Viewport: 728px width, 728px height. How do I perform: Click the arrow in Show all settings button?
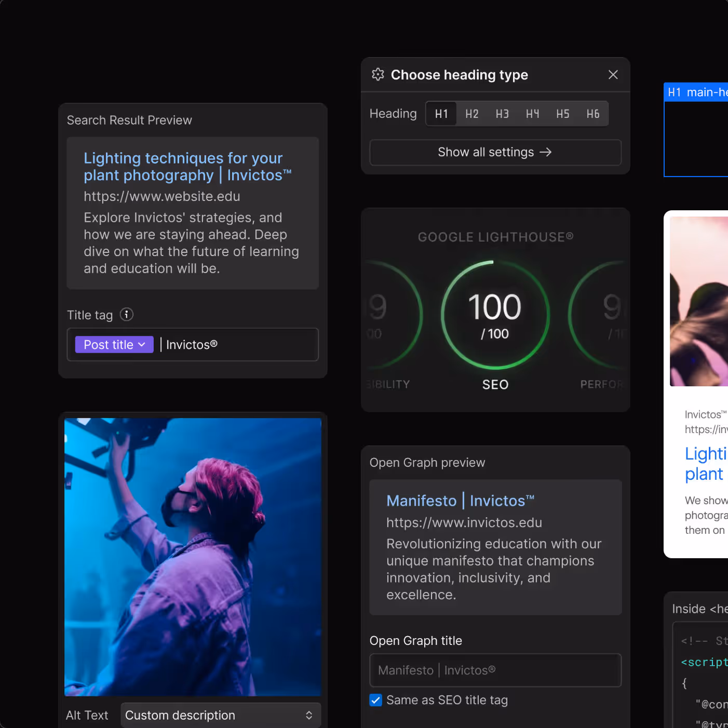[x=546, y=152]
